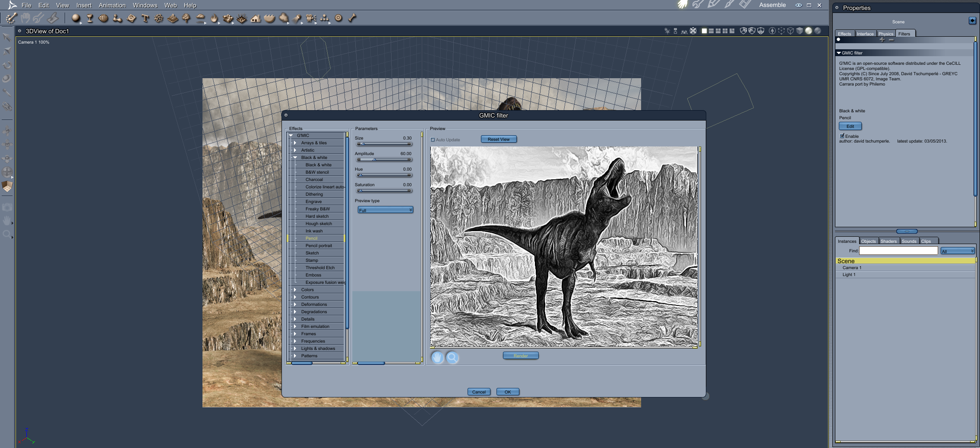Select the magnifier zoom tool in GMIC preview
This screenshot has width=980, height=448.
452,358
